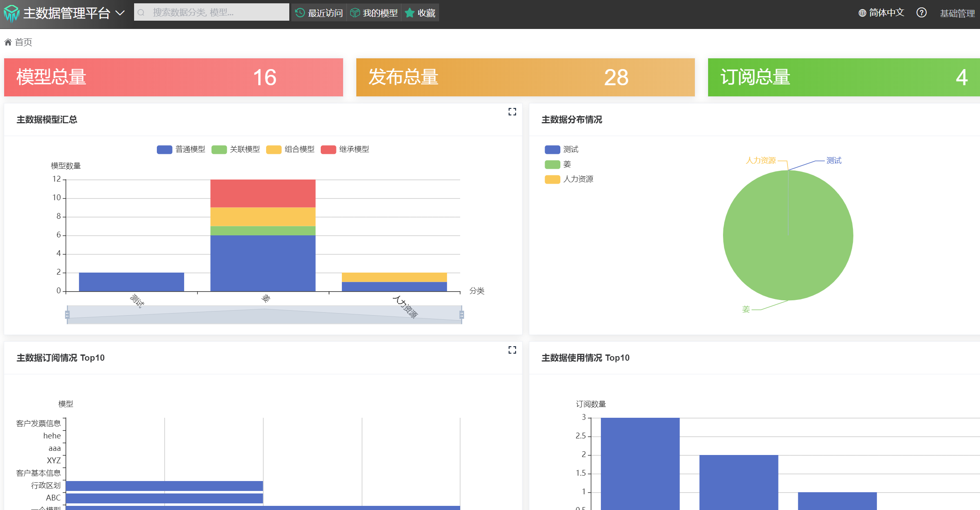
Task: Open 最近访问 recent visits
Action: pyautogui.click(x=319, y=13)
